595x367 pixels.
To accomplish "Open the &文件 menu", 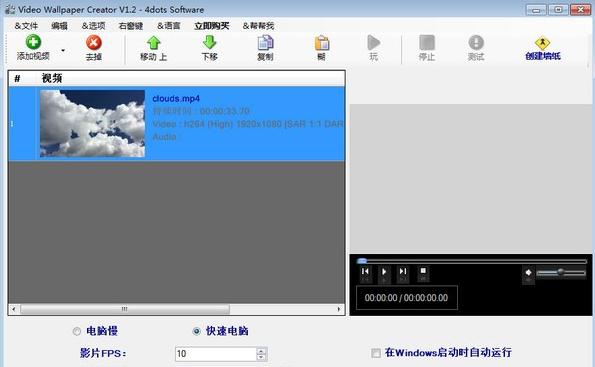I will tap(26, 26).
